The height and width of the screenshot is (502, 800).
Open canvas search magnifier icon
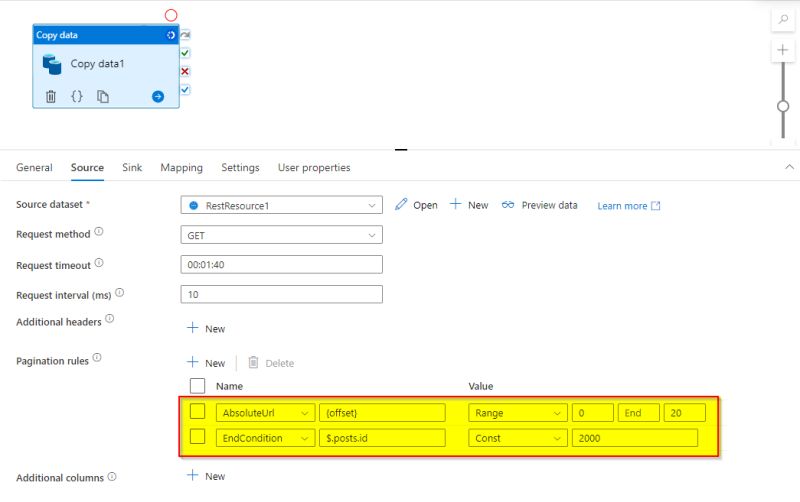[x=783, y=20]
